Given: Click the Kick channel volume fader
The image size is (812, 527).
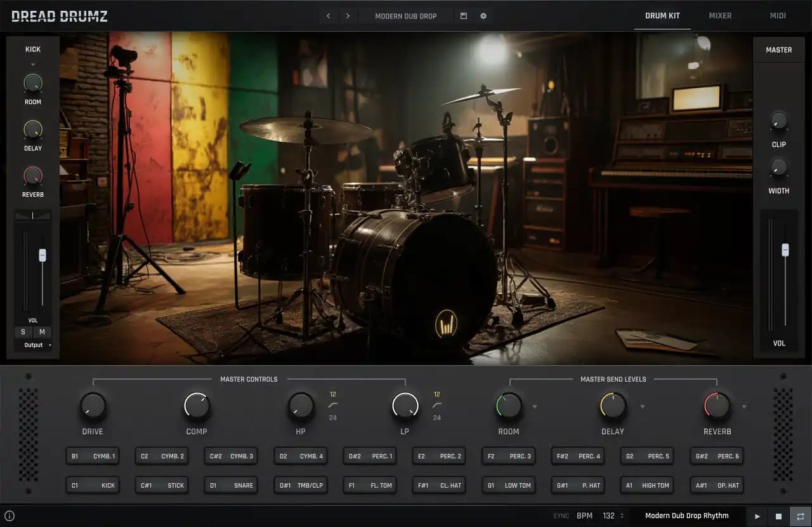Looking at the screenshot, I should pos(43,255).
